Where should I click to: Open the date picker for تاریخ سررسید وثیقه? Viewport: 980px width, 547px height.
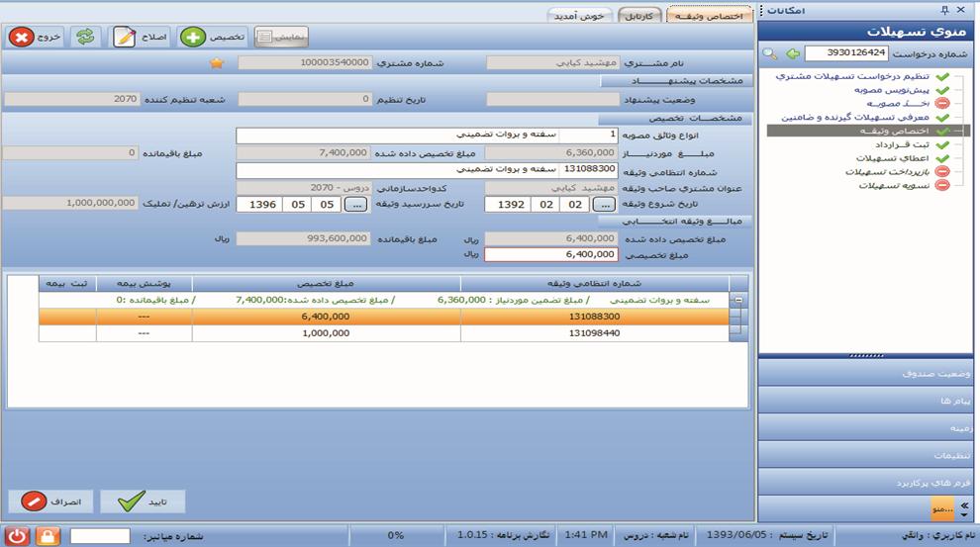356,205
